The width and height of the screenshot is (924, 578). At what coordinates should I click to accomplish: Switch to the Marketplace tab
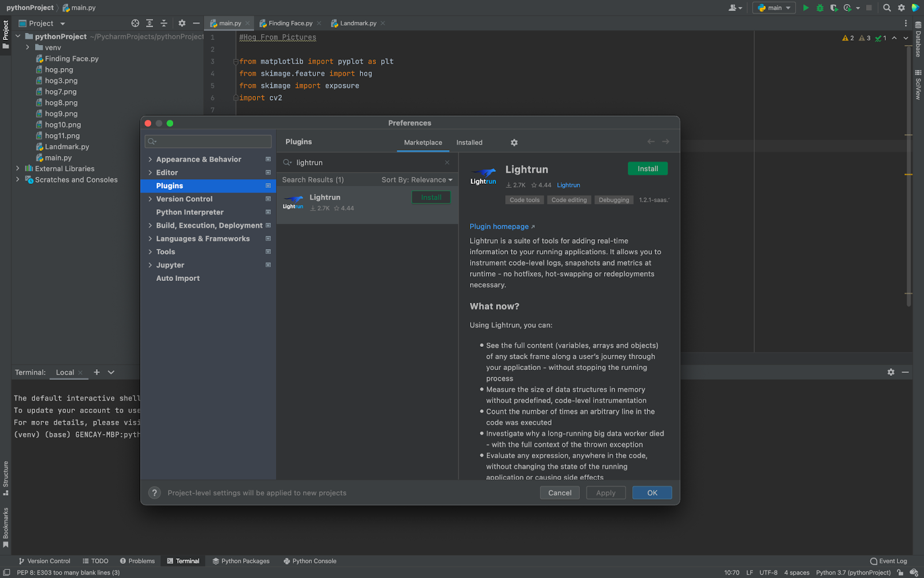(x=423, y=142)
